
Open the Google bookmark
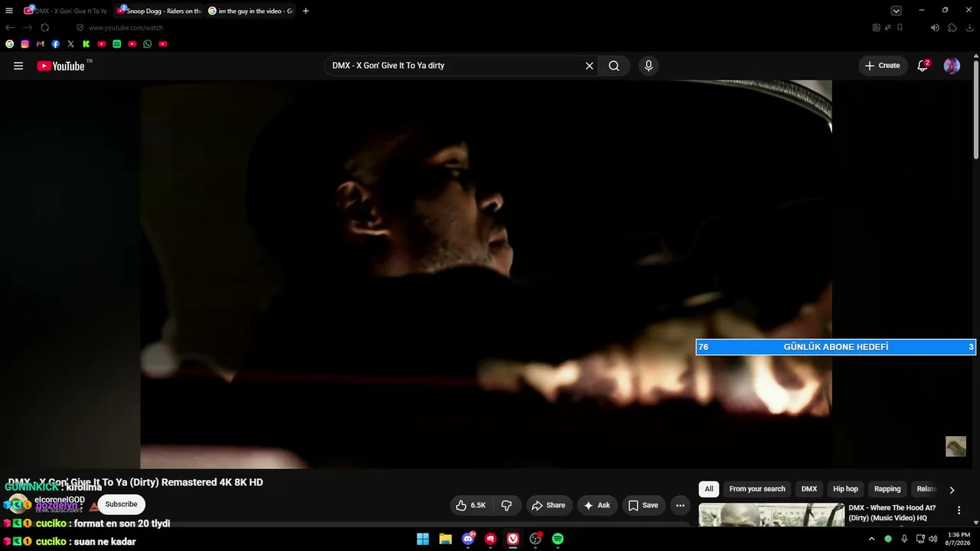pos(9,44)
